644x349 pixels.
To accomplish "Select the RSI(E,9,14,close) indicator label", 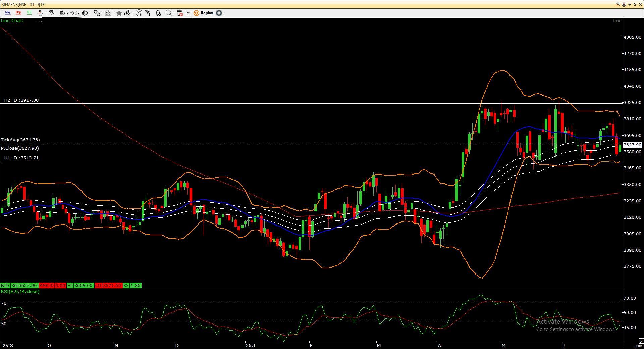I will 20,292.
